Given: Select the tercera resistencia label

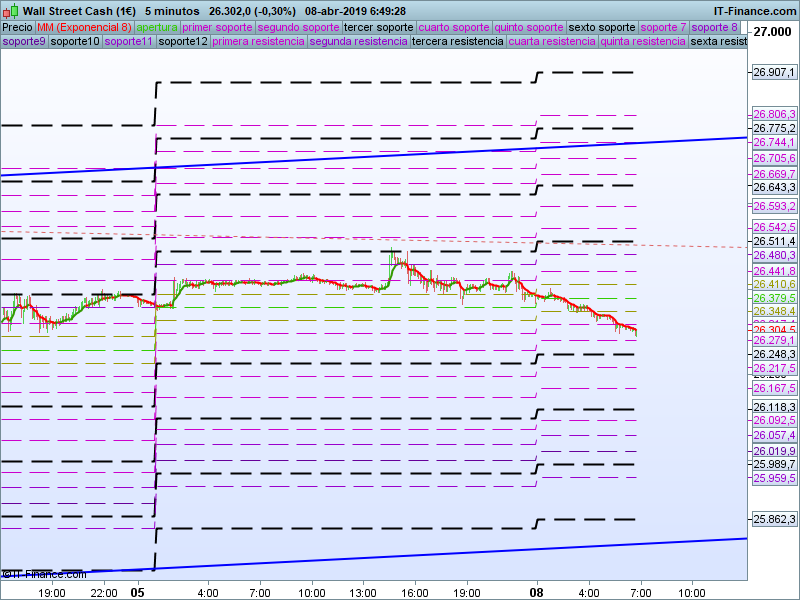Looking at the screenshot, I should click(458, 42).
